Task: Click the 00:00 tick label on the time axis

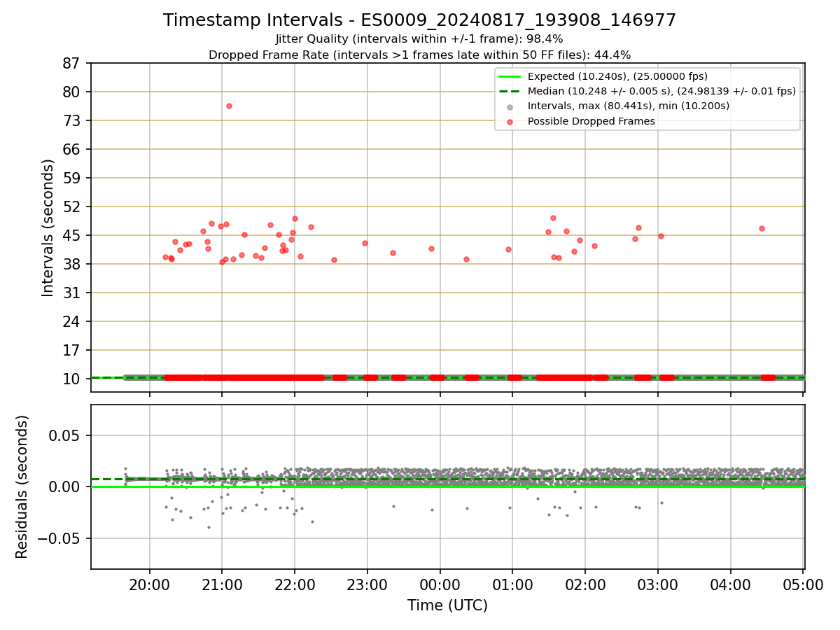Action: coord(440,585)
